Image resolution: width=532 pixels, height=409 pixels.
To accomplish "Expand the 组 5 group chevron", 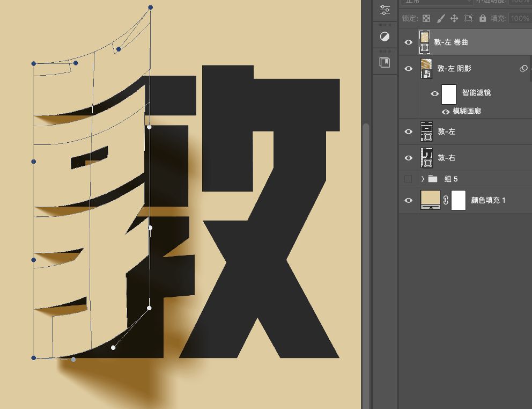I will click(423, 179).
